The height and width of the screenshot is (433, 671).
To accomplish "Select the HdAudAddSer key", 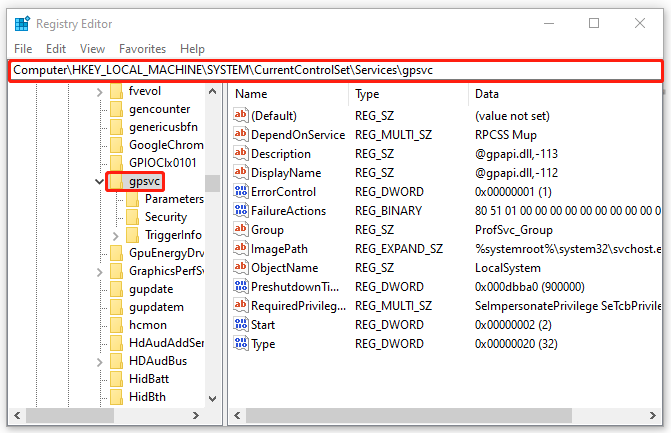I will pyautogui.click(x=166, y=343).
